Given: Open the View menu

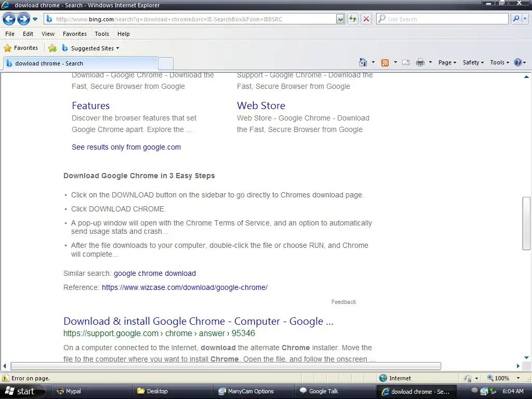Looking at the screenshot, I should click(48, 34).
